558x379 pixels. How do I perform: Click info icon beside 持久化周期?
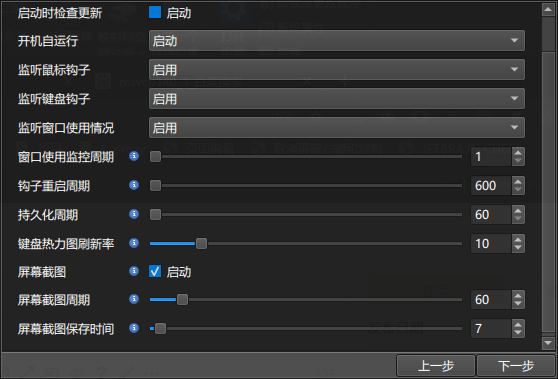134,214
